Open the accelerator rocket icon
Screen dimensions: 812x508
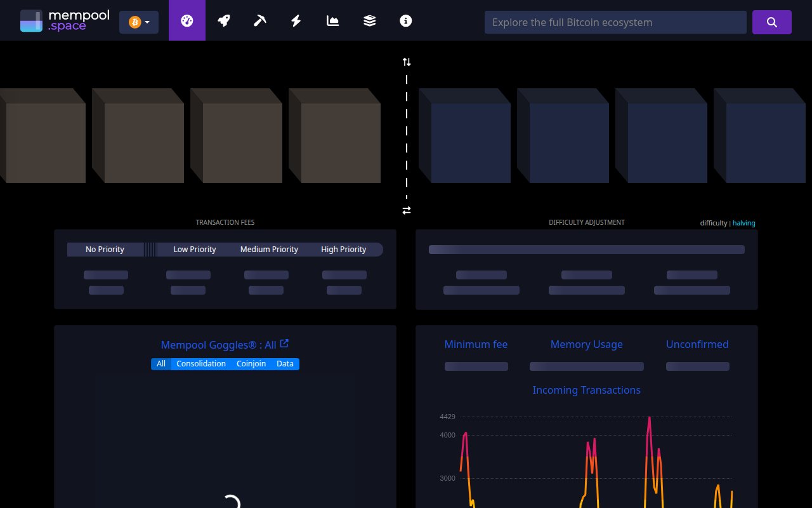pos(223,21)
